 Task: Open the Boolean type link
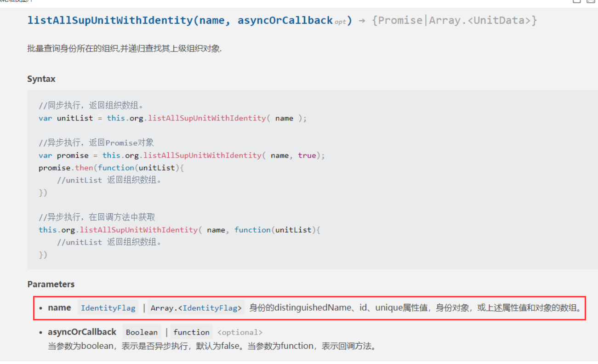point(142,332)
